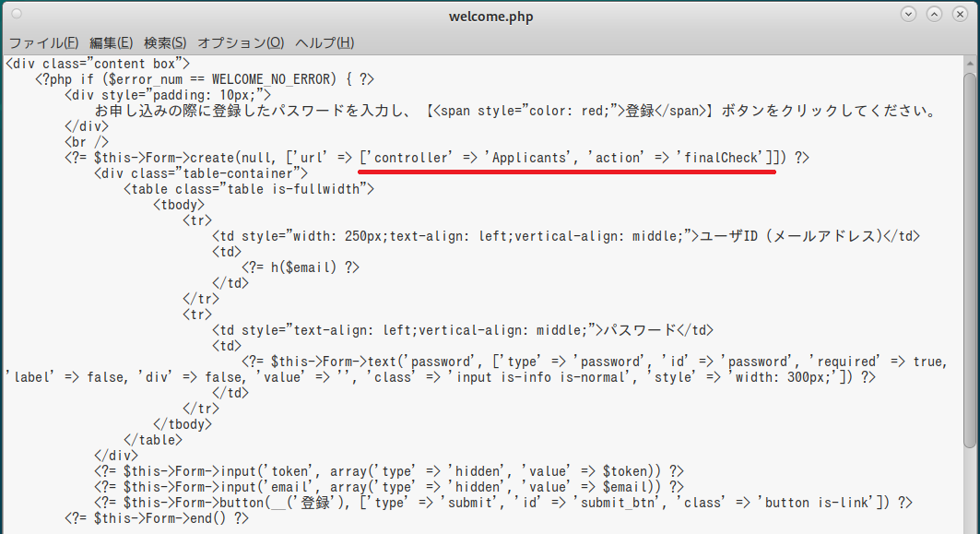
Task: Click the line '<table class="table is-fullwidth">'
Action: [249, 189]
